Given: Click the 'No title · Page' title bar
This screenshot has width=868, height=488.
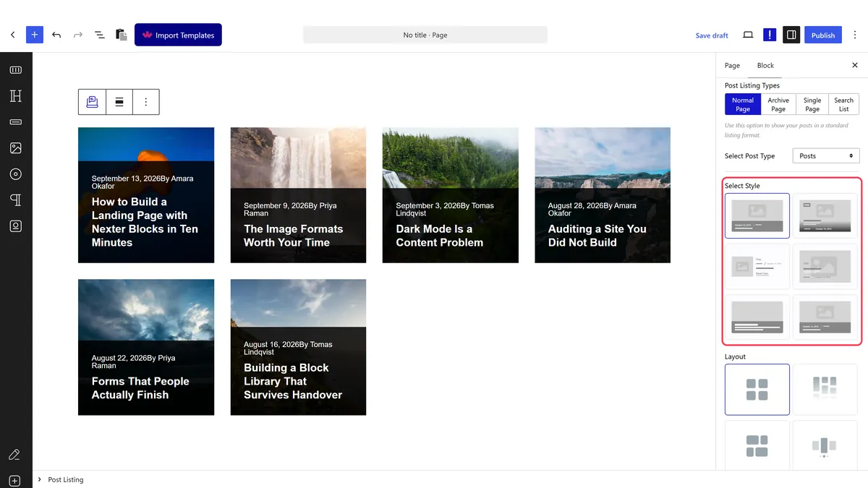Looking at the screenshot, I should click(x=425, y=35).
